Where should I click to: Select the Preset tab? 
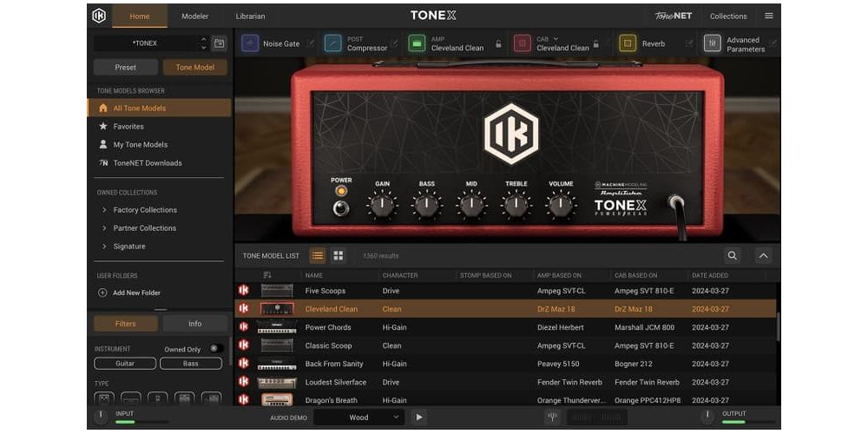point(126,68)
